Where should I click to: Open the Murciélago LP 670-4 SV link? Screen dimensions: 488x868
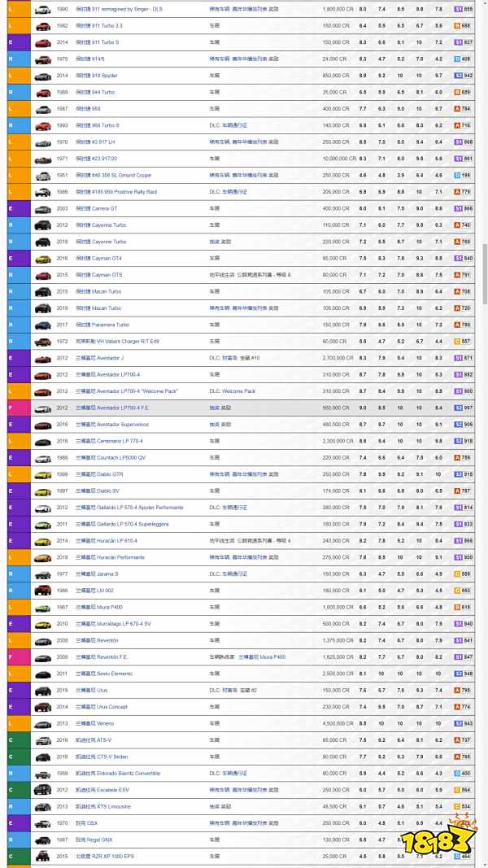click(113, 624)
